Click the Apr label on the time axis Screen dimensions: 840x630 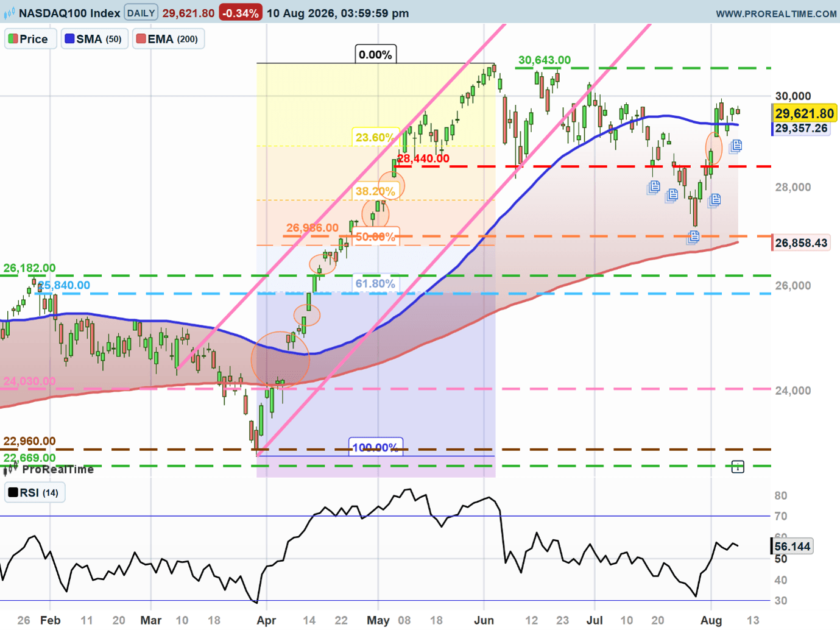click(266, 620)
